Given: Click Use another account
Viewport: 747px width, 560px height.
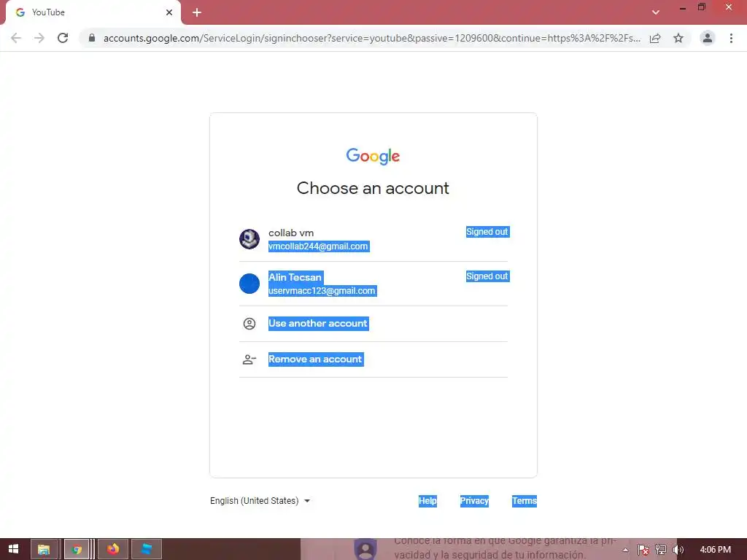Looking at the screenshot, I should pyautogui.click(x=318, y=323).
